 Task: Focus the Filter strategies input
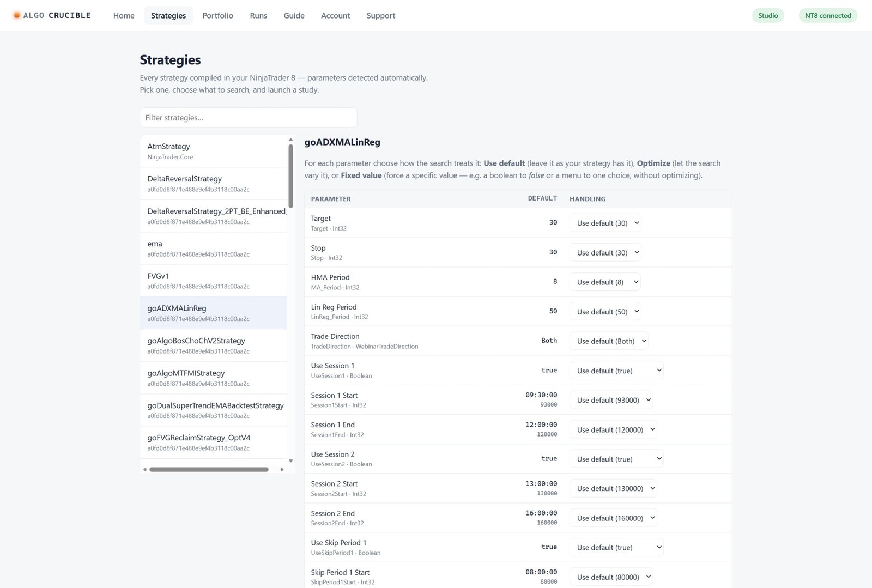[x=249, y=118]
